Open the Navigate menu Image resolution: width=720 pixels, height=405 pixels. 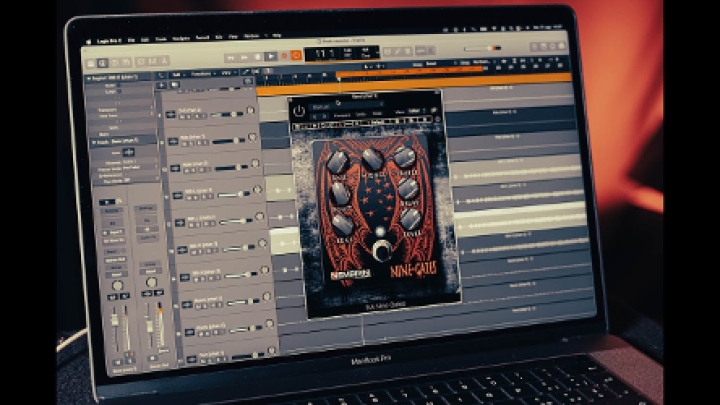pos(181,39)
